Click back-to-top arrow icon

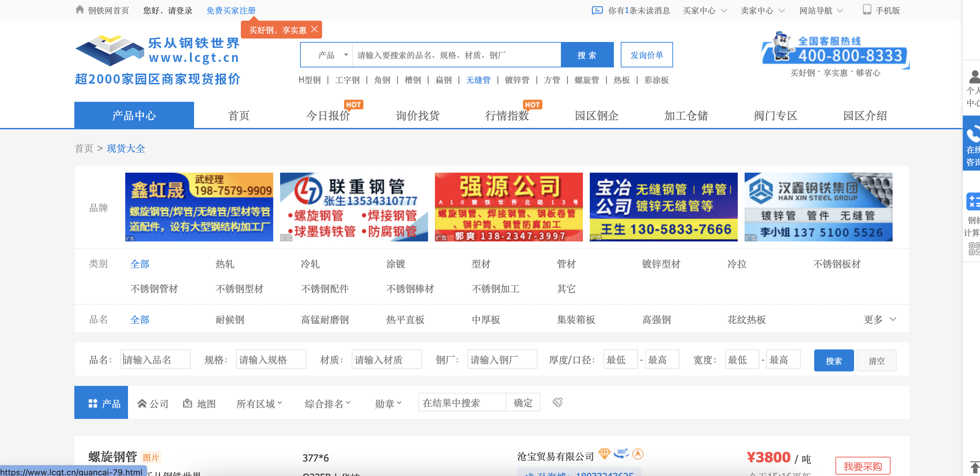pos(974,467)
